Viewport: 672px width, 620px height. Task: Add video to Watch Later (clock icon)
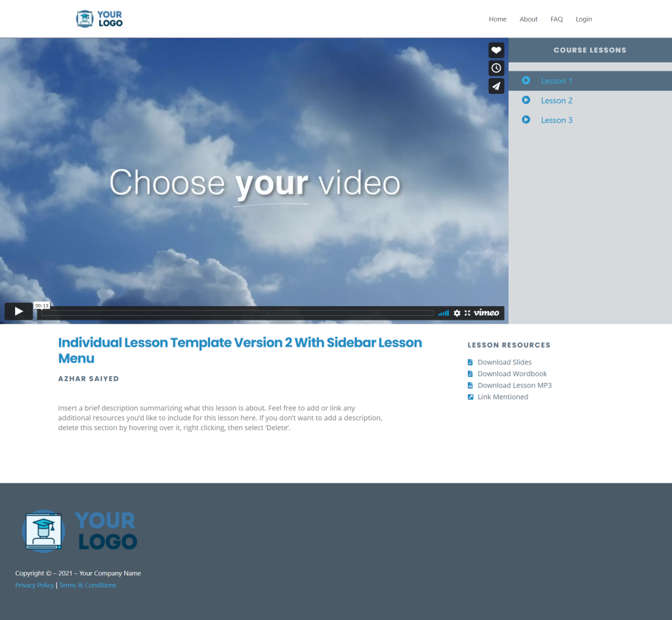[496, 68]
